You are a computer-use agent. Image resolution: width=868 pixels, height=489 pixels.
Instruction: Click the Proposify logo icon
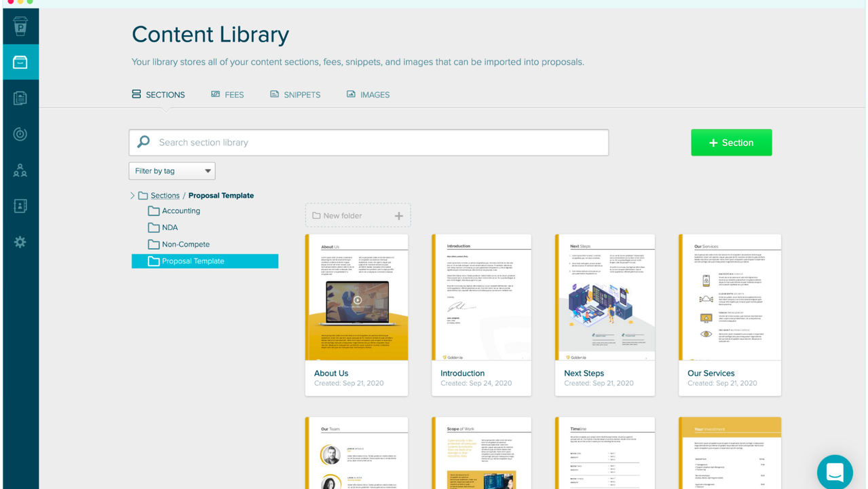pos(20,26)
